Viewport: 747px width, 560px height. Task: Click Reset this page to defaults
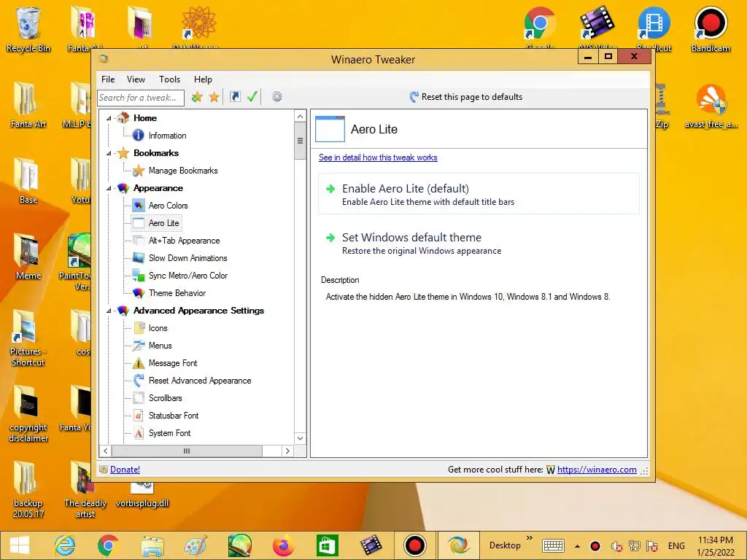pos(465,97)
